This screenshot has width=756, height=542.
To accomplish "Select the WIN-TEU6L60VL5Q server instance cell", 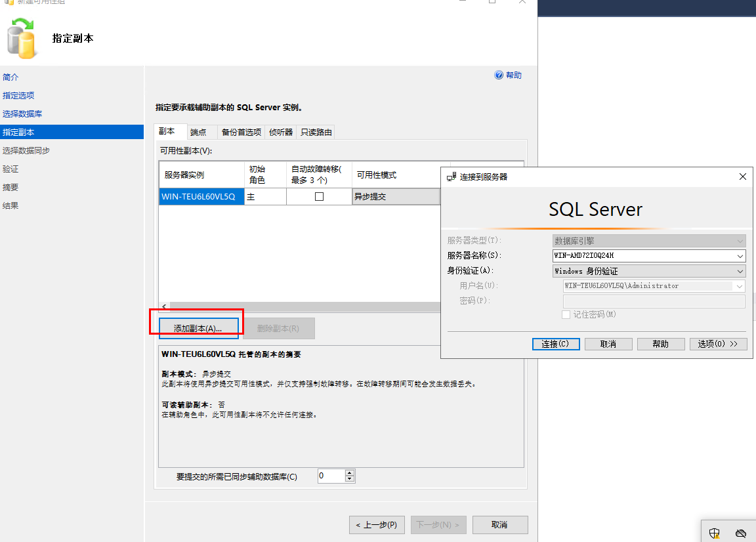I will tap(201, 197).
